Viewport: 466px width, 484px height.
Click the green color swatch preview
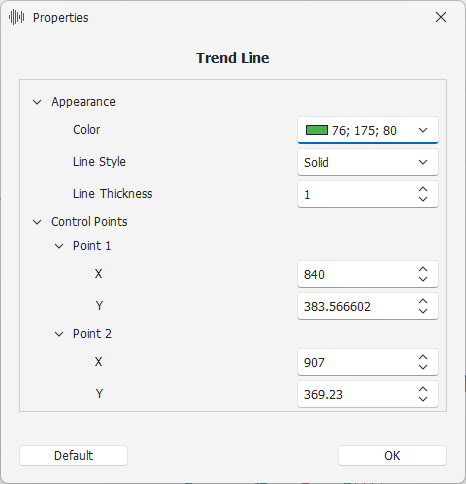click(317, 130)
